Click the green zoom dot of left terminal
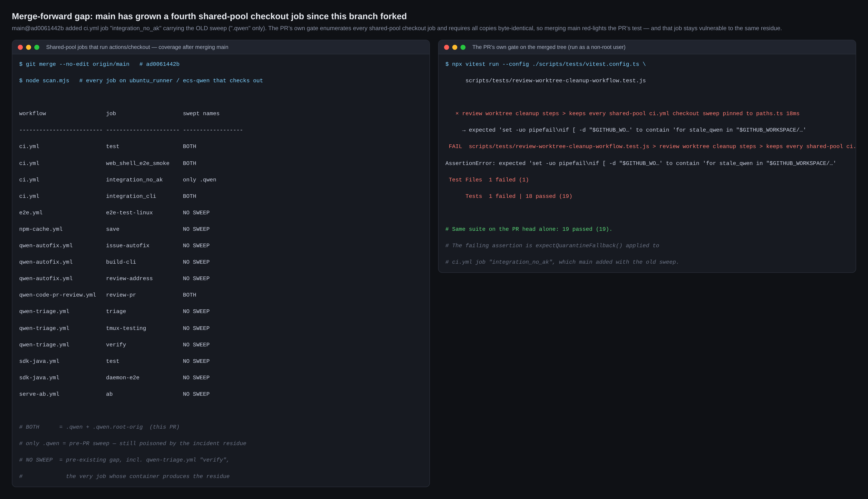This screenshot has height=499, width=868. pyautogui.click(x=37, y=47)
